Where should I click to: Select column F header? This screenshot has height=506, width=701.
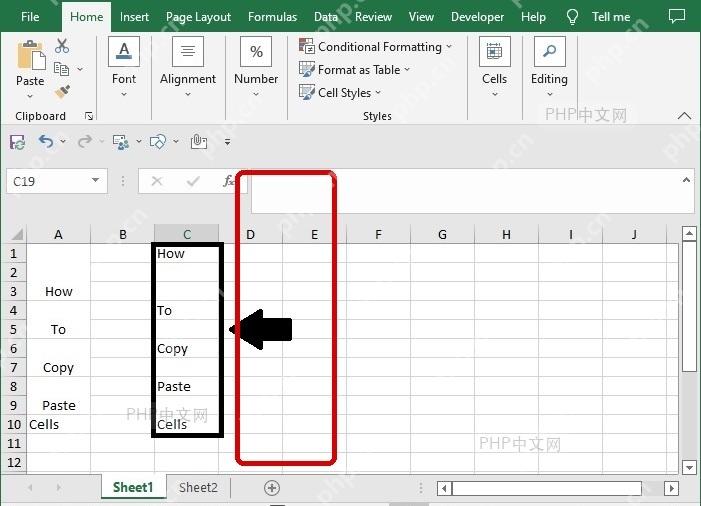tap(378, 234)
